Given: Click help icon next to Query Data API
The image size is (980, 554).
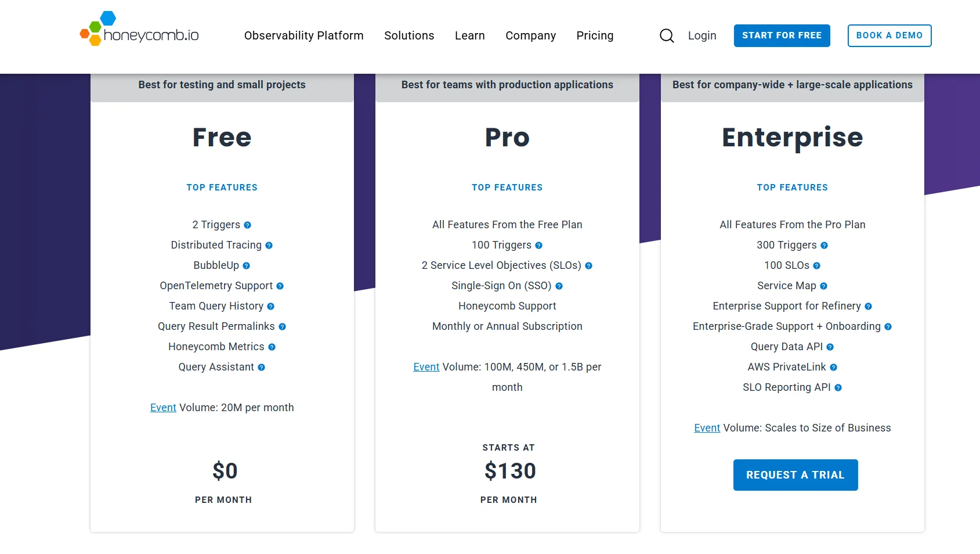Looking at the screenshot, I should [830, 347].
